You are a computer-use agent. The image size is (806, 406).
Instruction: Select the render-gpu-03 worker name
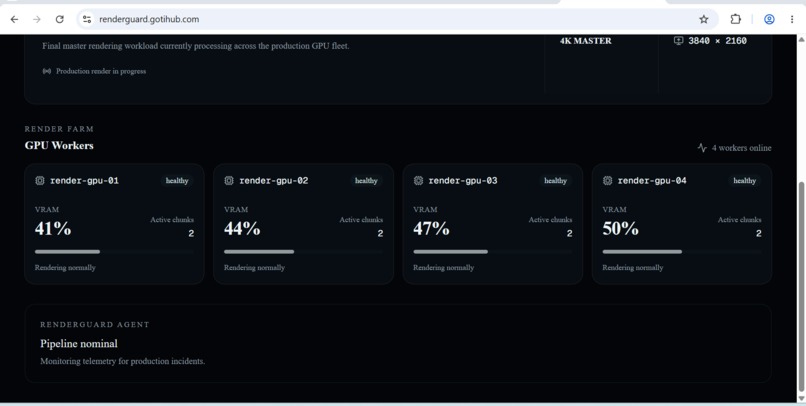point(463,181)
